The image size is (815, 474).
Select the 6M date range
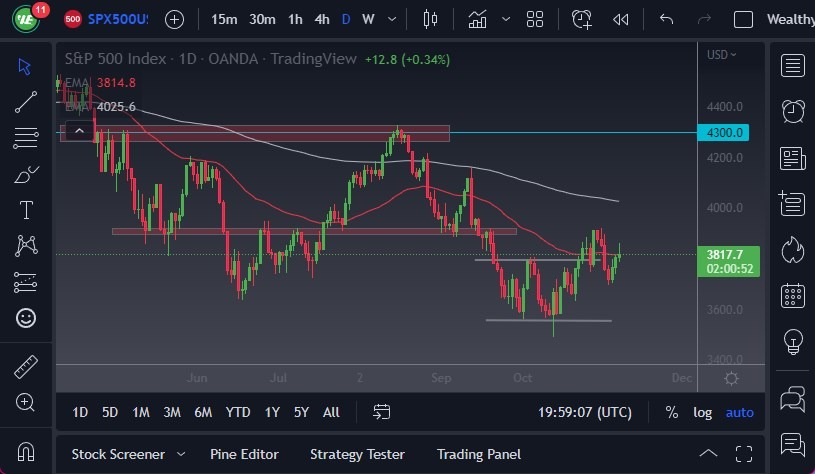click(x=203, y=412)
